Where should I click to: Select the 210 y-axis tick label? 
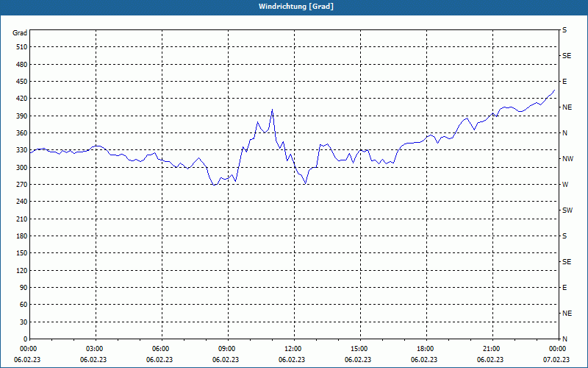point(22,219)
